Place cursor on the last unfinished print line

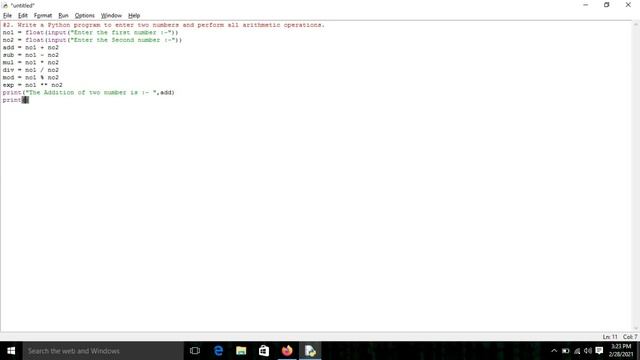click(x=16, y=100)
